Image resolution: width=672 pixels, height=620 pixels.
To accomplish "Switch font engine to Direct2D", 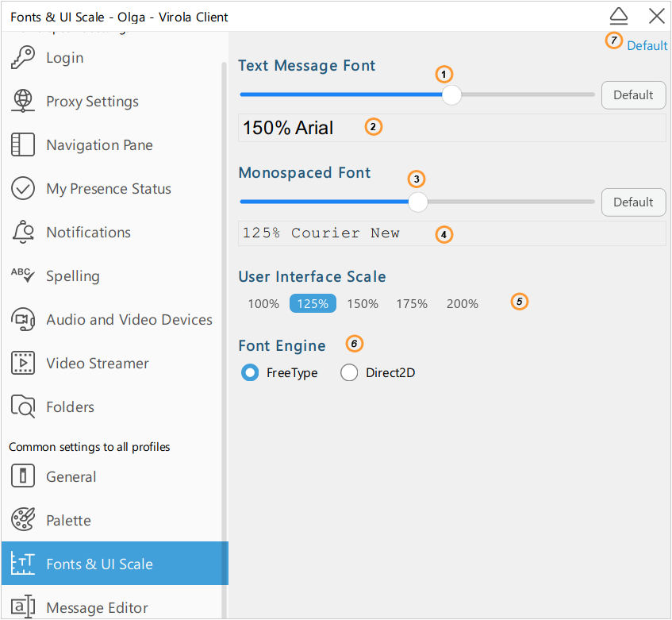I will pos(349,372).
